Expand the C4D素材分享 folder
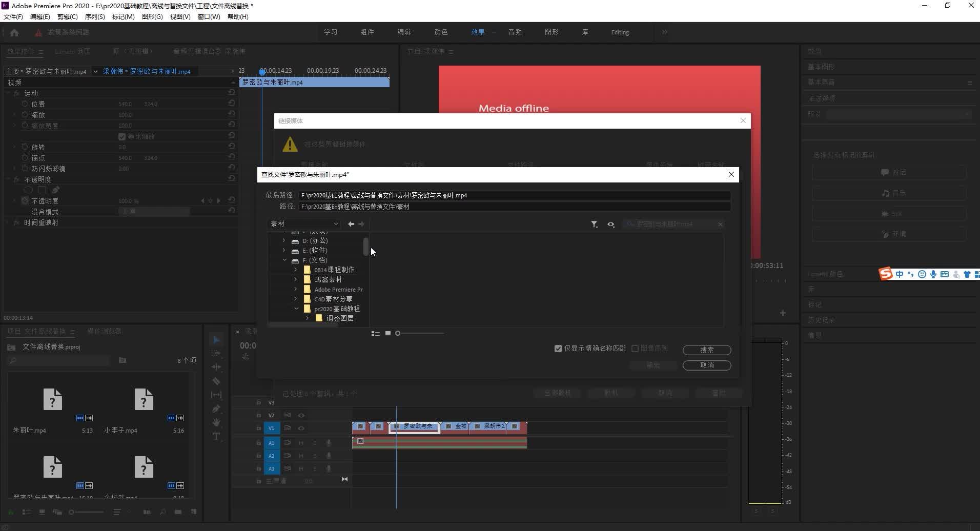The image size is (980, 531). (x=296, y=299)
